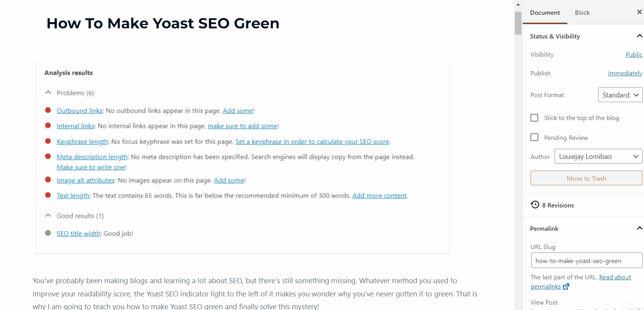Viewport: 644px width, 310px height.
Task: Collapse the Good results (1) chevron
Action: [x=48, y=215]
